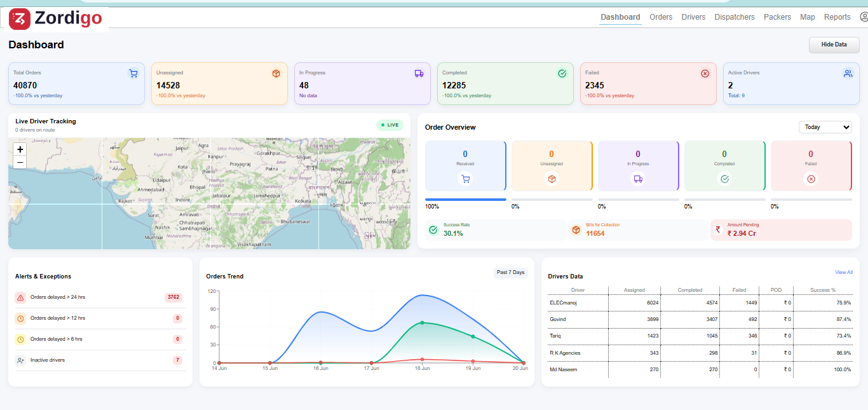This screenshot has height=410, width=868.
Task: Click the green data point on 19 Jun
Action: click(x=473, y=336)
